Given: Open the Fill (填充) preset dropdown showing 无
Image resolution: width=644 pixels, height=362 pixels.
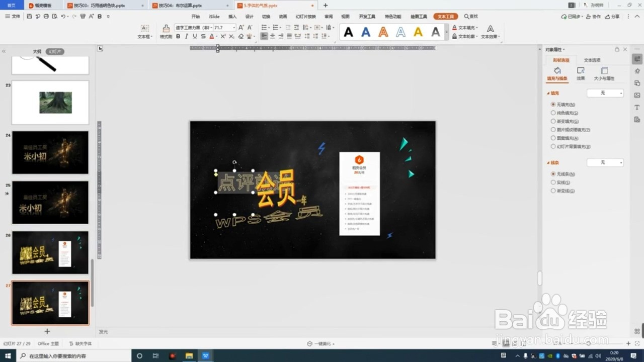Looking at the screenshot, I should click(x=605, y=93).
